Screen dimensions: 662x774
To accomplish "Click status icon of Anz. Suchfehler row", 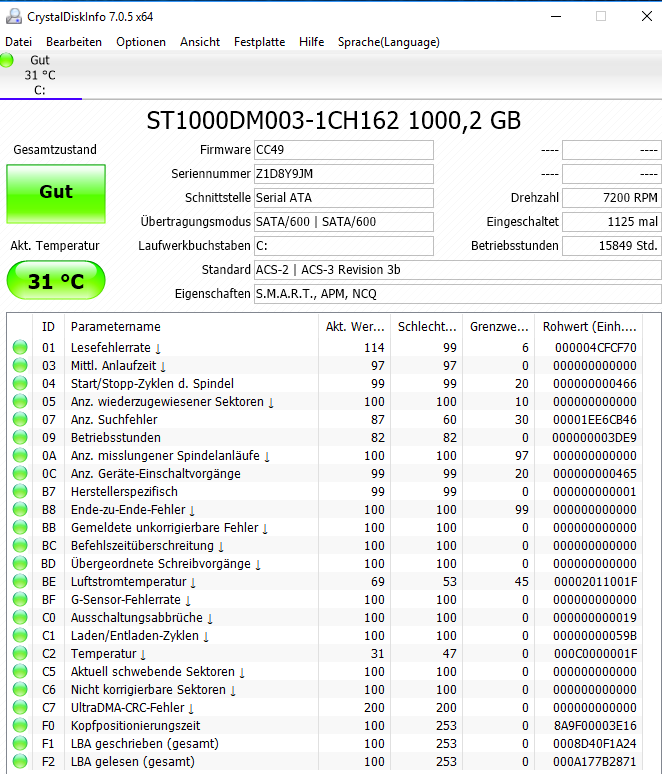I will pos(20,420).
